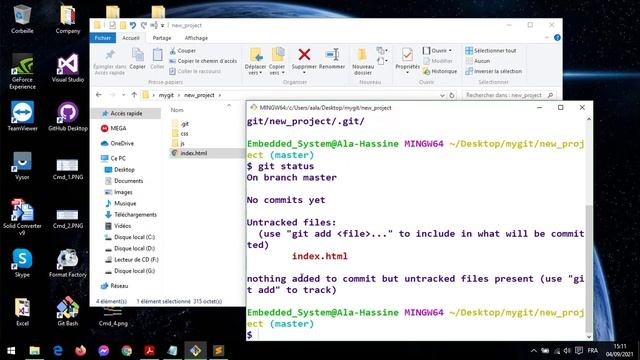Click Nouveau dossier in the Explorer ribbon
The width and height of the screenshot is (640, 360).
pyautogui.click(x=362, y=61)
